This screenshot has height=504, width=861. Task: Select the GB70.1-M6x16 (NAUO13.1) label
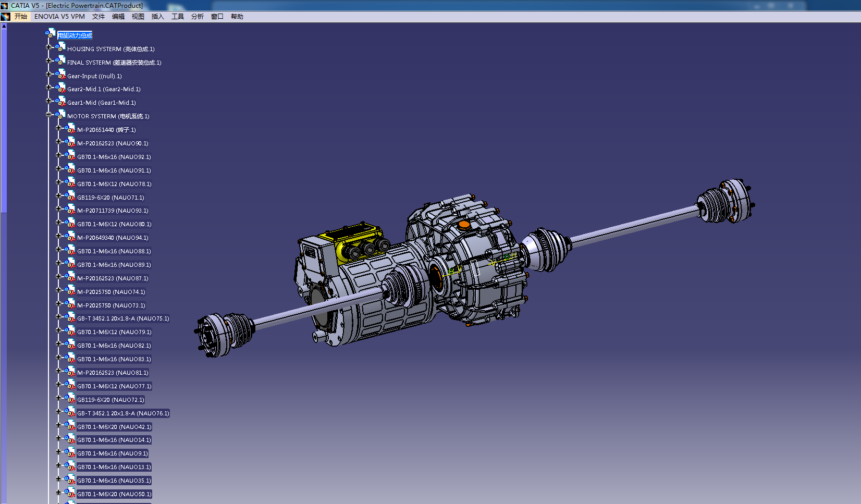point(114,467)
